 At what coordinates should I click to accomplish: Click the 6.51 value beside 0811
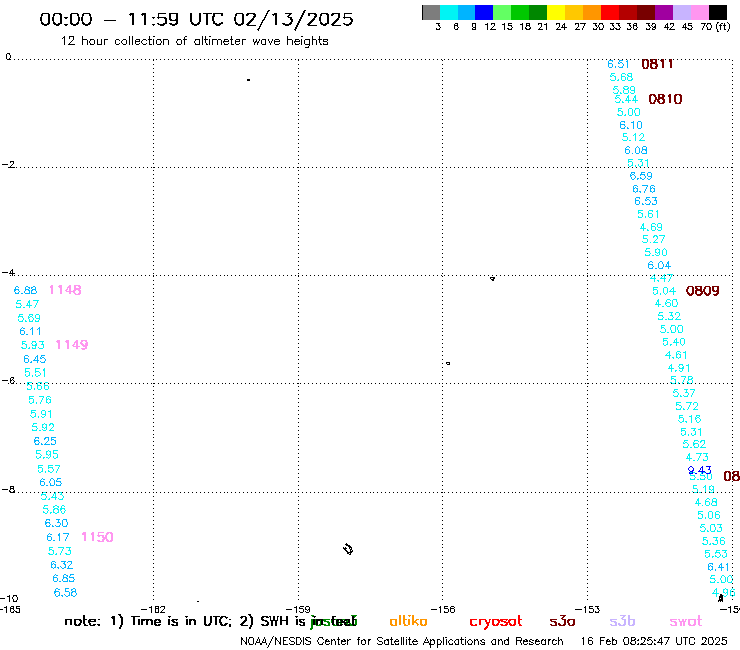click(618, 64)
